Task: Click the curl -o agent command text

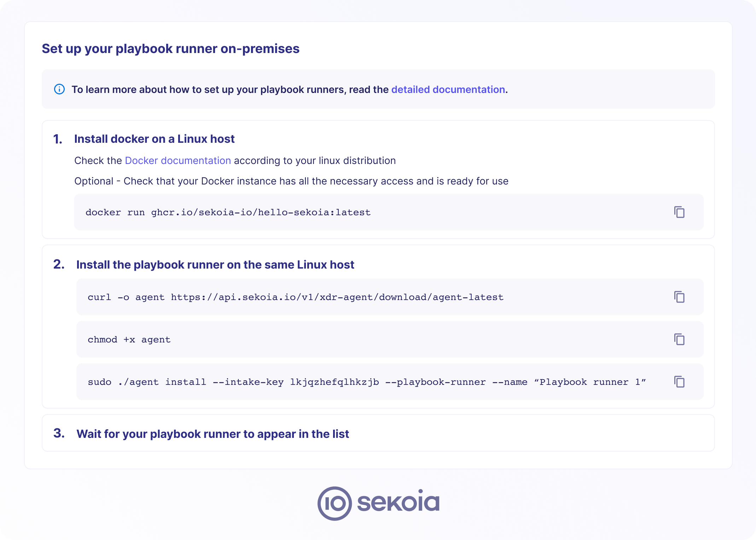Action: pyautogui.click(x=295, y=297)
